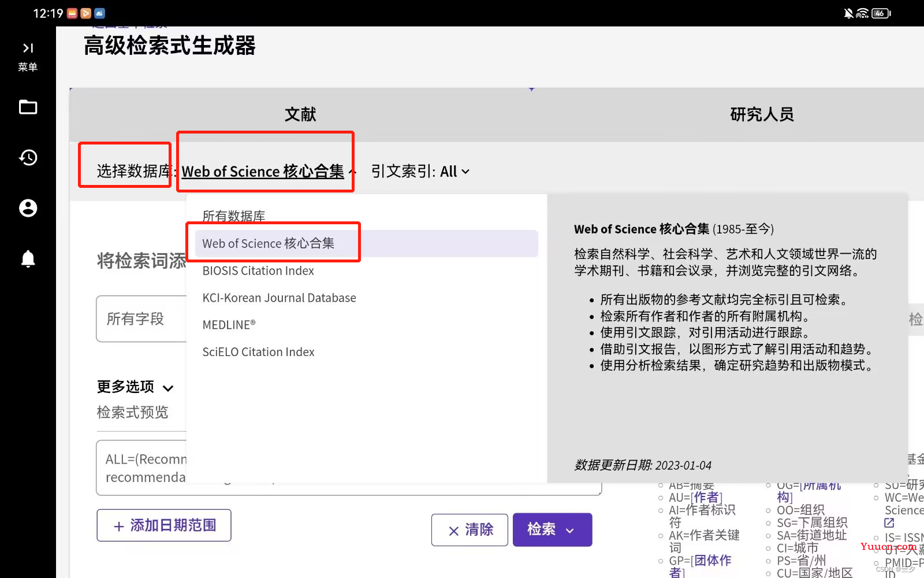Click the 数据更新日期 2023-01-04 text
The height and width of the screenshot is (578, 924).
point(643,465)
